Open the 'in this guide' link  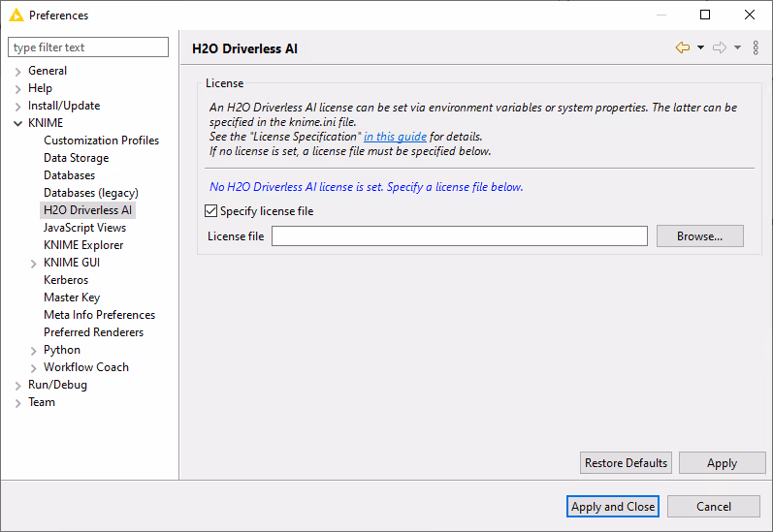tap(395, 137)
